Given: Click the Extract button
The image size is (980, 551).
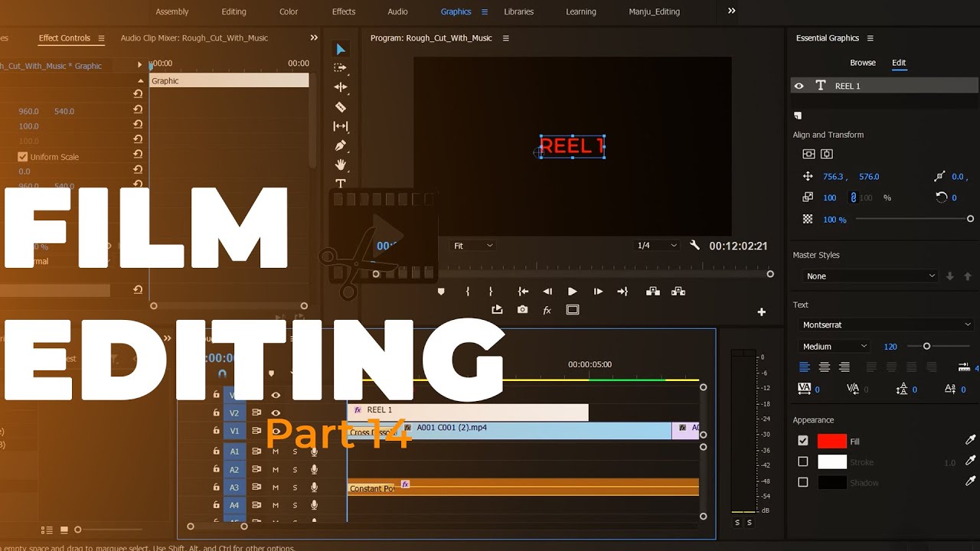Looking at the screenshot, I should point(678,292).
